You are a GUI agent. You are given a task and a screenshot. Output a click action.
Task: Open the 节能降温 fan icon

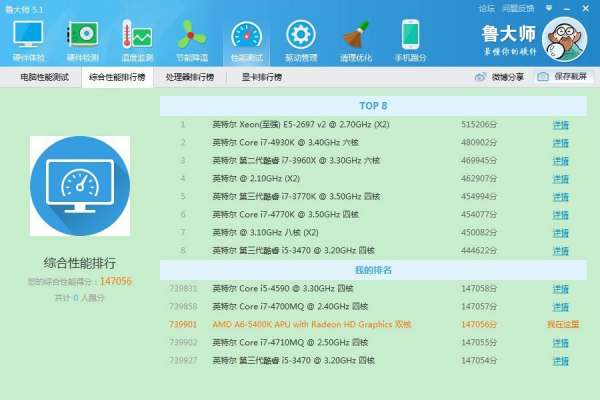pos(192,35)
